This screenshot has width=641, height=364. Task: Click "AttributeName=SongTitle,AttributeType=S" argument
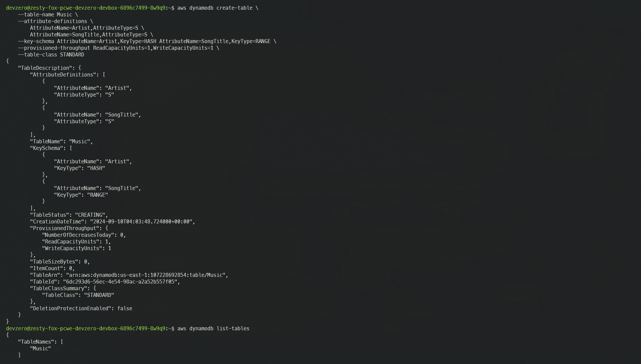89,35
